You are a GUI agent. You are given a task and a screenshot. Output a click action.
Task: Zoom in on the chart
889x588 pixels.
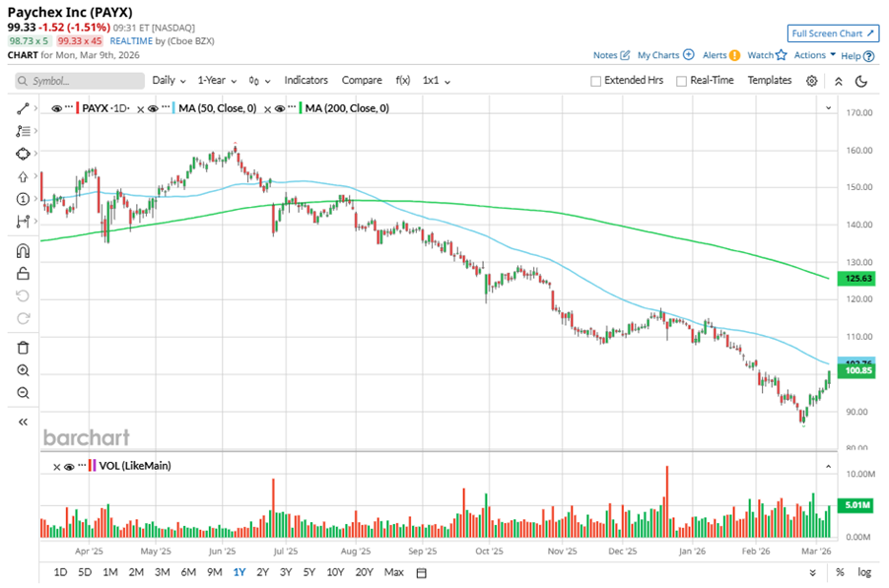pyautogui.click(x=23, y=370)
